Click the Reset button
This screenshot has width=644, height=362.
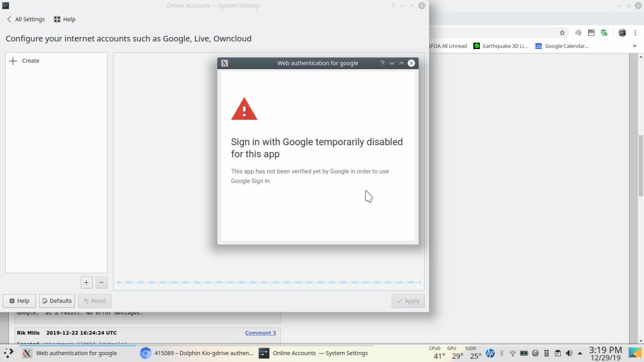[95, 301]
